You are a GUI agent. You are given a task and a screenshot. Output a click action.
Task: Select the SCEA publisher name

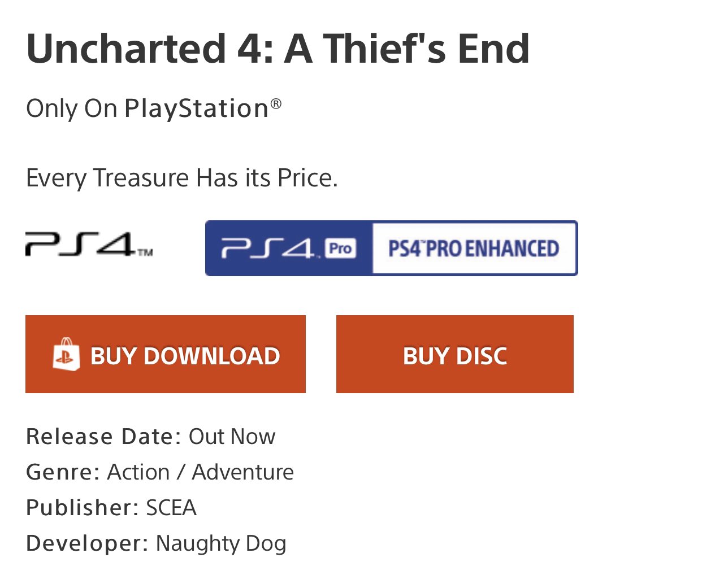tap(171, 508)
